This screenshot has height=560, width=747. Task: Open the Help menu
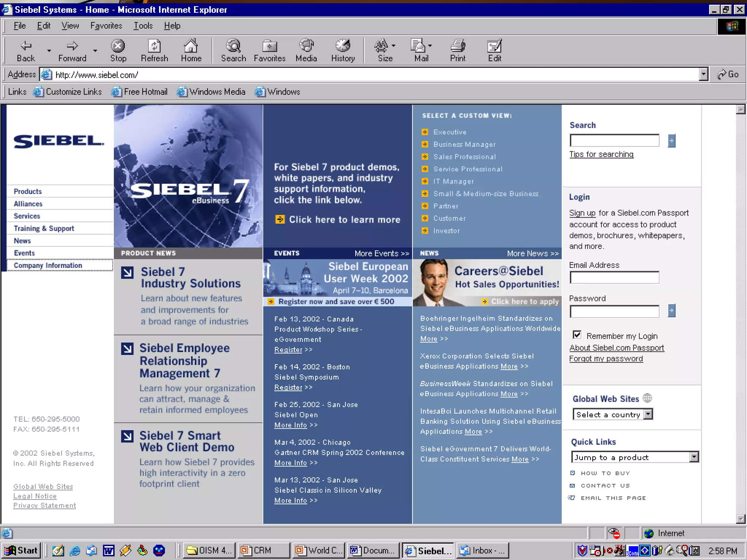(x=172, y=26)
